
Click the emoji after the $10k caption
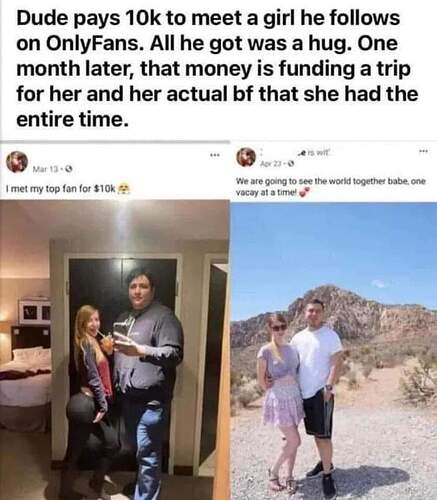pos(123,189)
